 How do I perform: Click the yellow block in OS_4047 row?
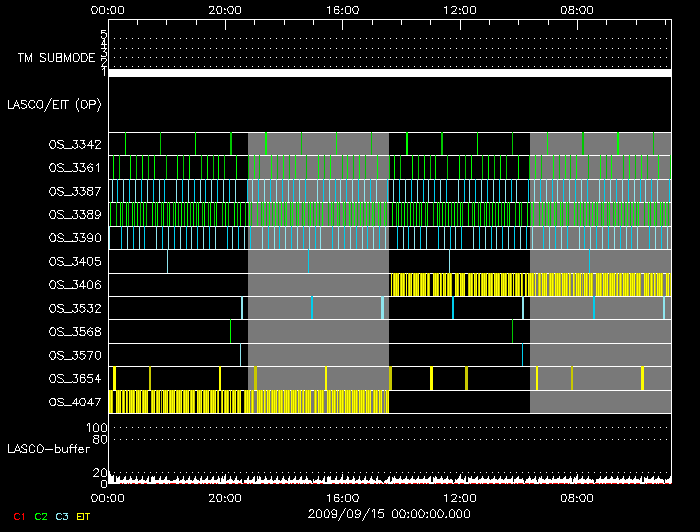point(248,402)
